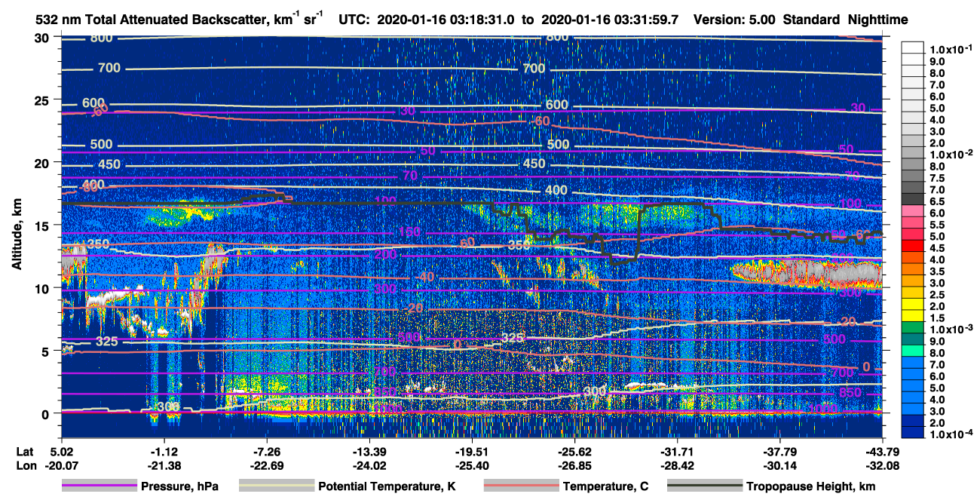Click the latitude value -43.79
Screen dimensions: 980x503
point(882,451)
